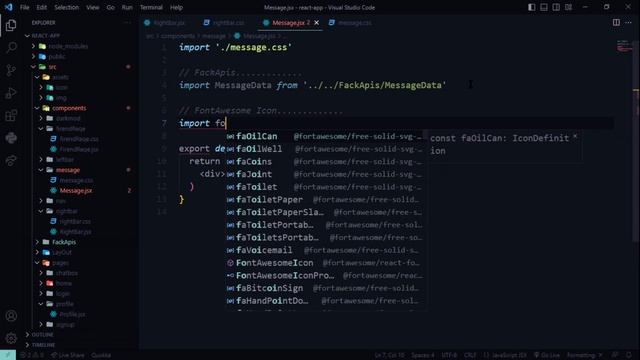Open Message.jsx in the explorer tree
This screenshot has width=640, height=360.
[76, 191]
